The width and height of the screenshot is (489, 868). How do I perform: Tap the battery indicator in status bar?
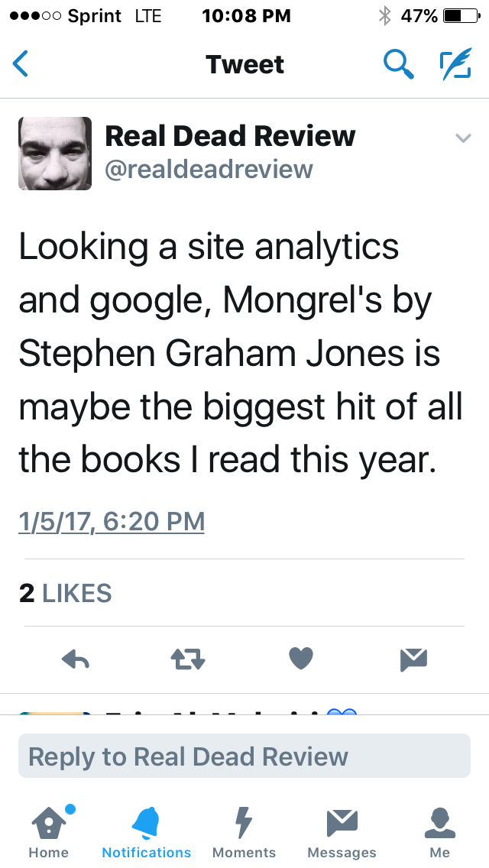click(x=461, y=16)
